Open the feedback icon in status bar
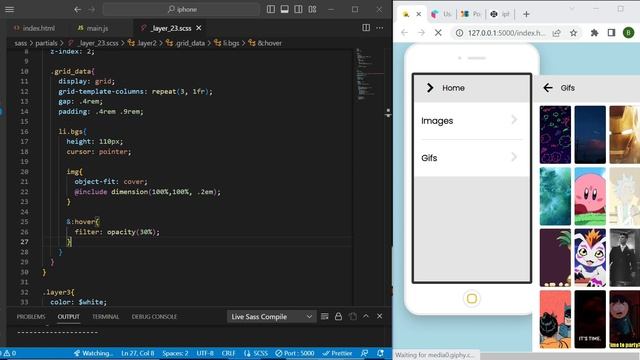The height and width of the screenshot is (360, 640). pyautogui.click(x=364, y=353)
